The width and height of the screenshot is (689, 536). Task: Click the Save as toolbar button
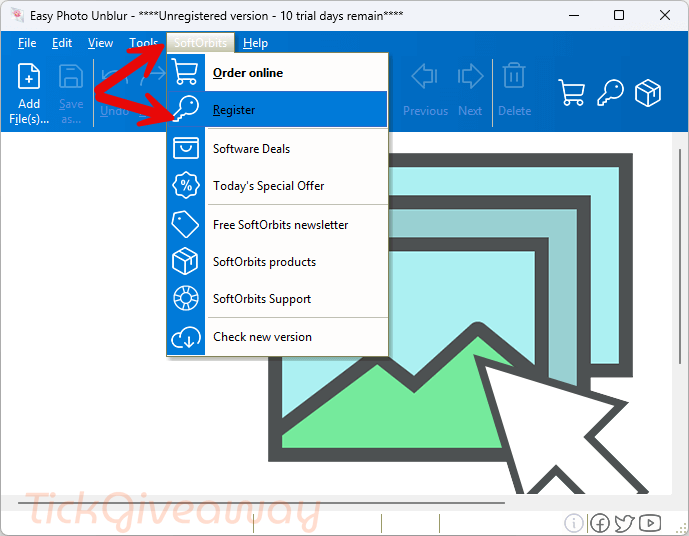71,93
